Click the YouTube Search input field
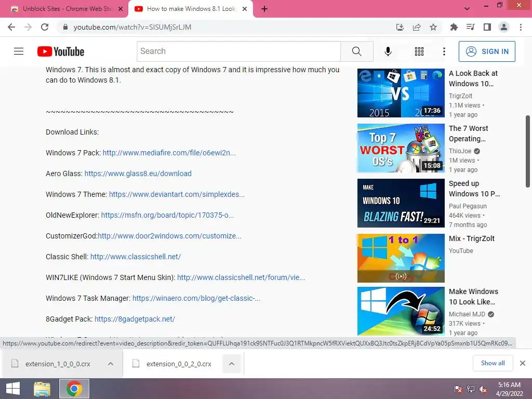This screenshot has width=532, height=399. (x=239, y=51)
